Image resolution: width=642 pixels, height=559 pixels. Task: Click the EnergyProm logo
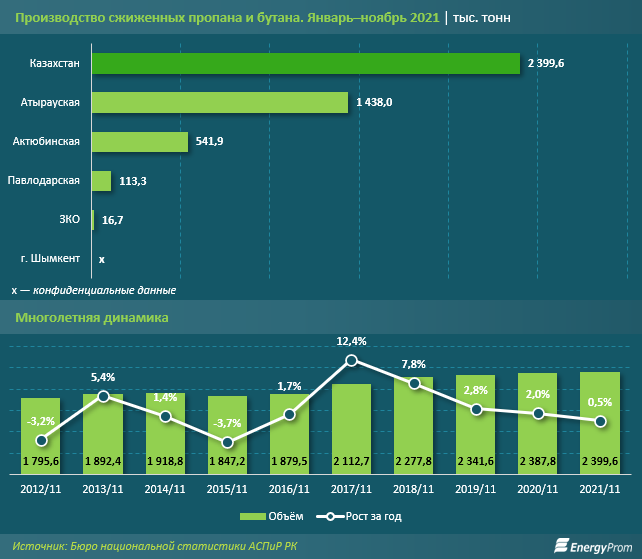coord(593,546)
